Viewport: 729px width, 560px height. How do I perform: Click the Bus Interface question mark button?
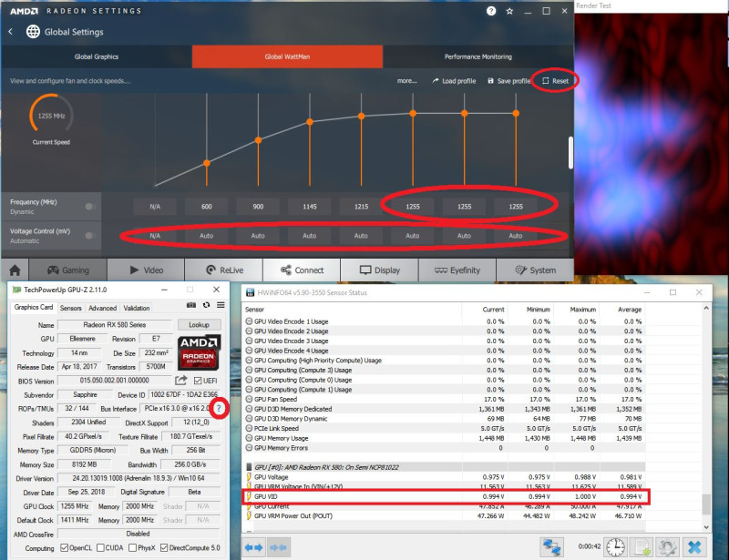(219, 409)
